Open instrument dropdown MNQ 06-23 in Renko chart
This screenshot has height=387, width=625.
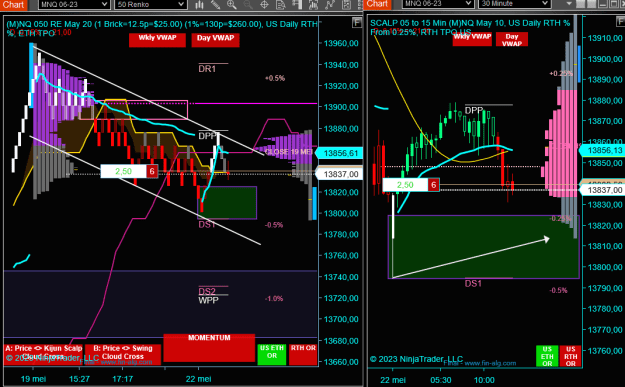click(74, 4)
